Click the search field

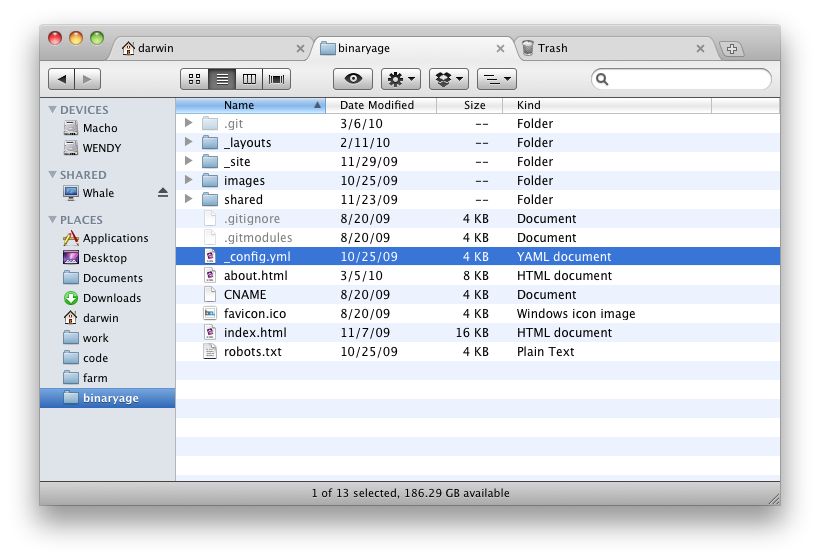click(681, 79)
